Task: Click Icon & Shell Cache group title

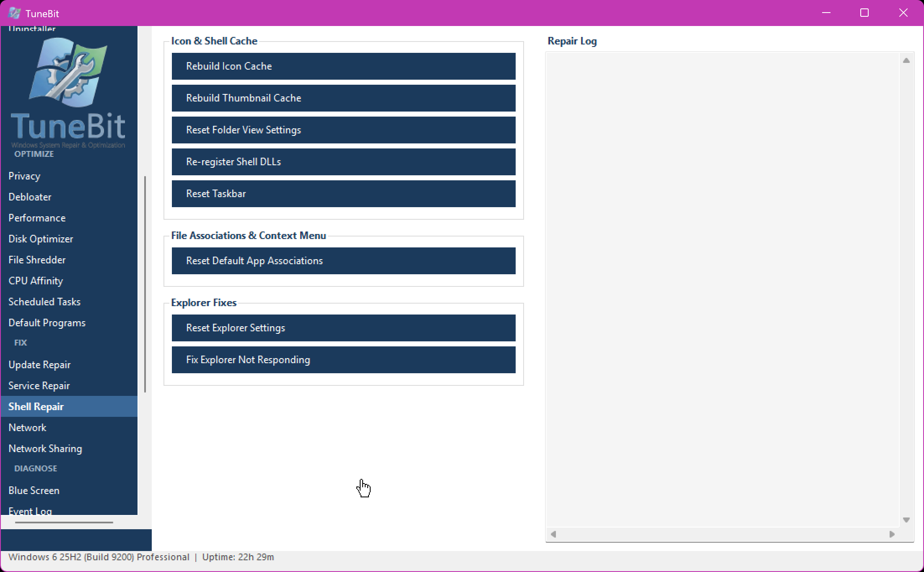Action: point(214,41)
